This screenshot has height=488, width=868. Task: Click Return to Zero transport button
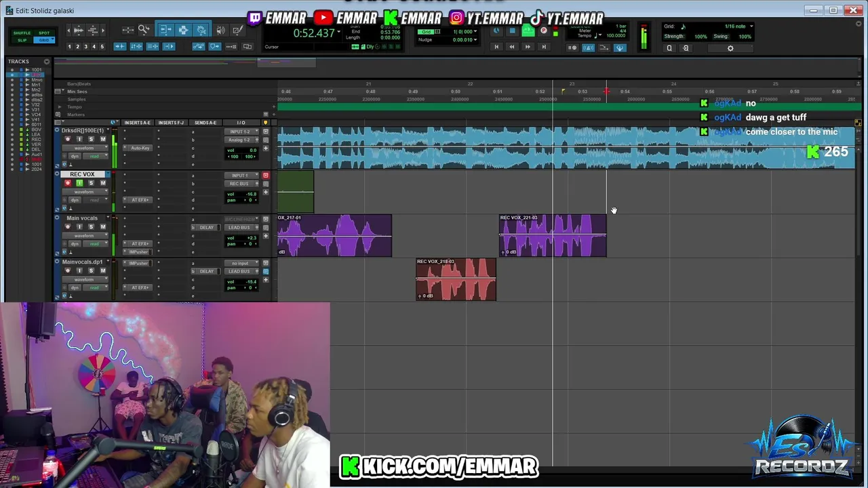pyautogui.click(x=496, y=47)
